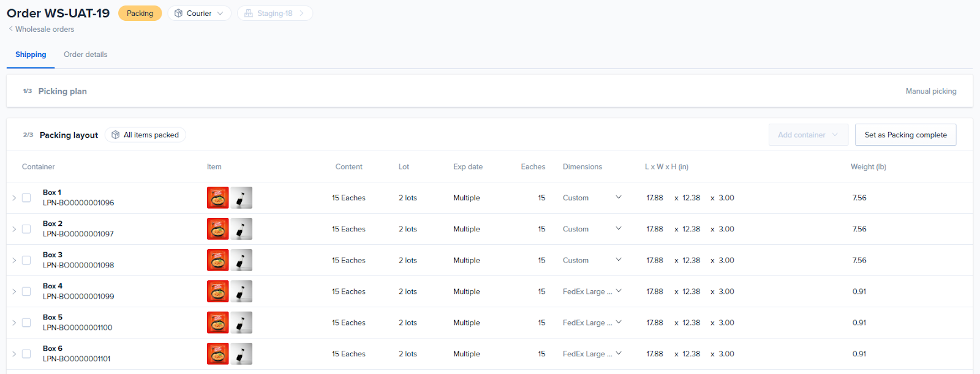Click the Courier box icon

(x=178, y=13)
